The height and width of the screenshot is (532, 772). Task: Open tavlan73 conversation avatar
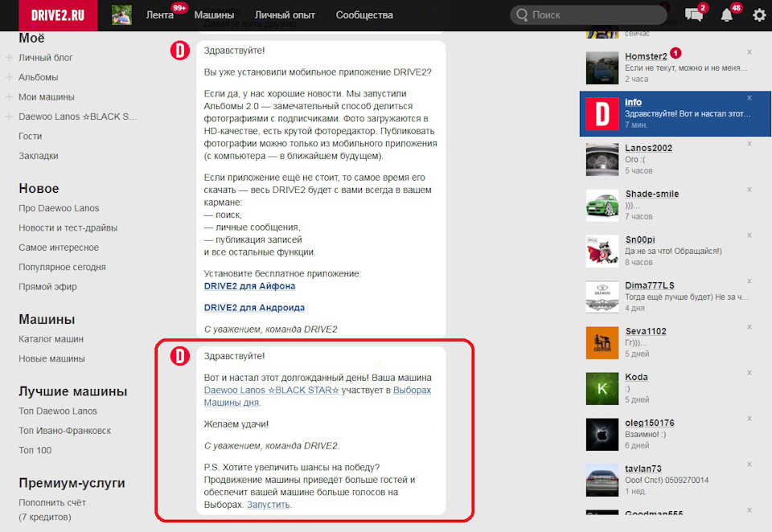point(602,480)
